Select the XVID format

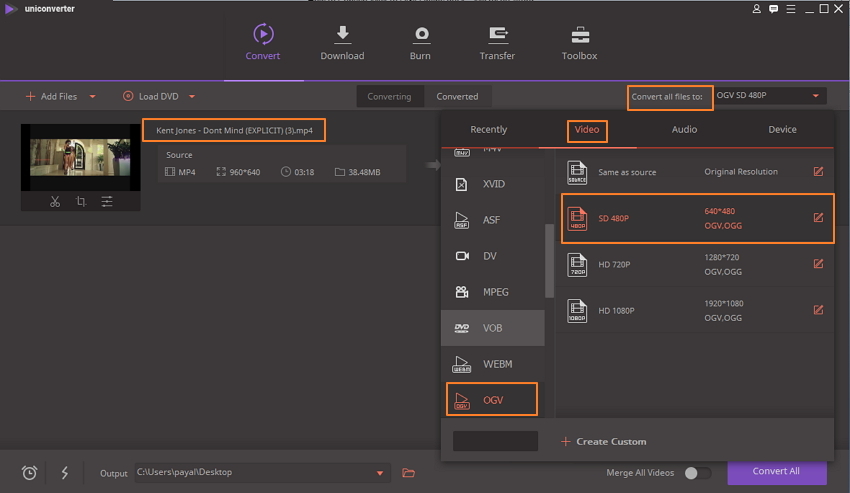[492, 184]
